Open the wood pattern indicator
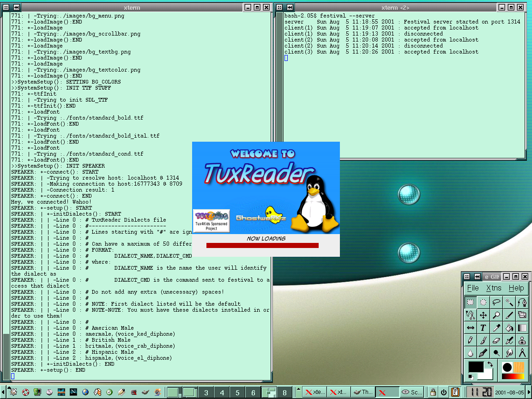 [519, 367]
